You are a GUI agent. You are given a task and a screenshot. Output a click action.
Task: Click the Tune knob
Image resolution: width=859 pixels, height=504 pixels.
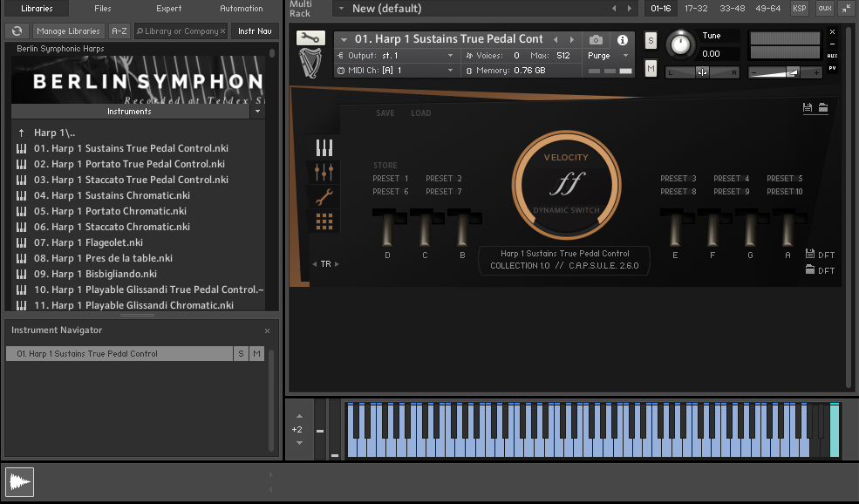click(x=680, y=44)
